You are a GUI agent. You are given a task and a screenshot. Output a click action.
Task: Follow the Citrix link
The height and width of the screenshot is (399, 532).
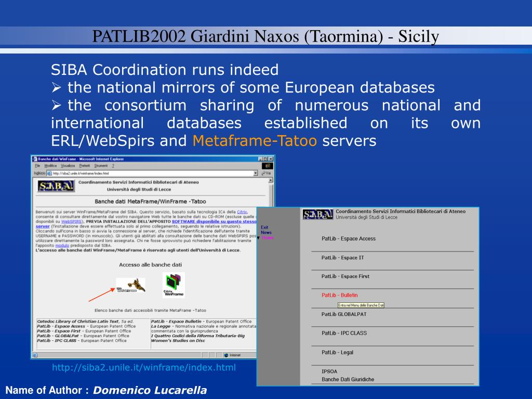(242, 212)
